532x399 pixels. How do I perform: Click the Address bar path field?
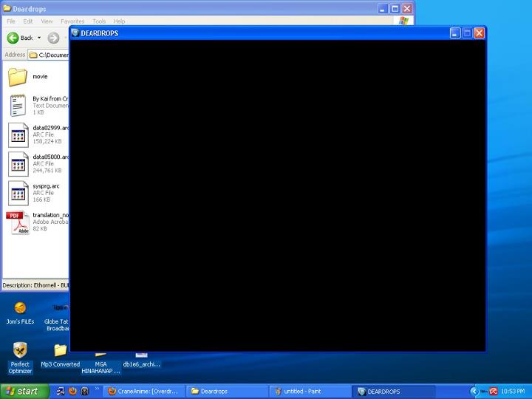tap(53, 55)
